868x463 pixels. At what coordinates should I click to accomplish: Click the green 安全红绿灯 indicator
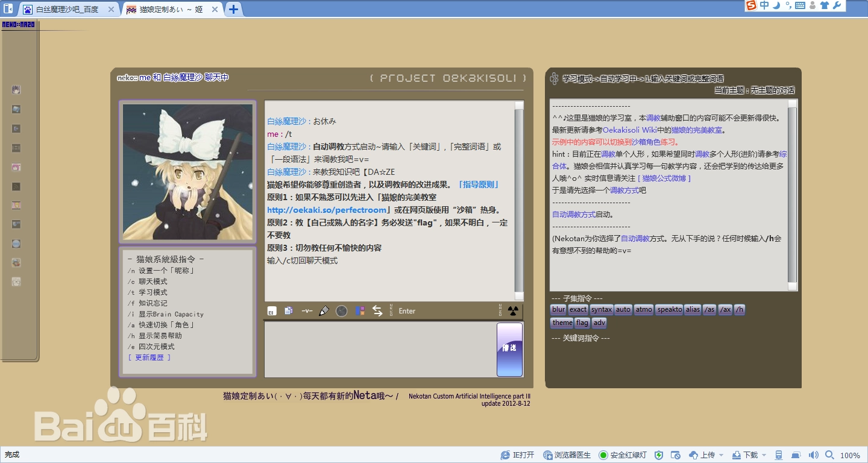click(x=623, y=455)
